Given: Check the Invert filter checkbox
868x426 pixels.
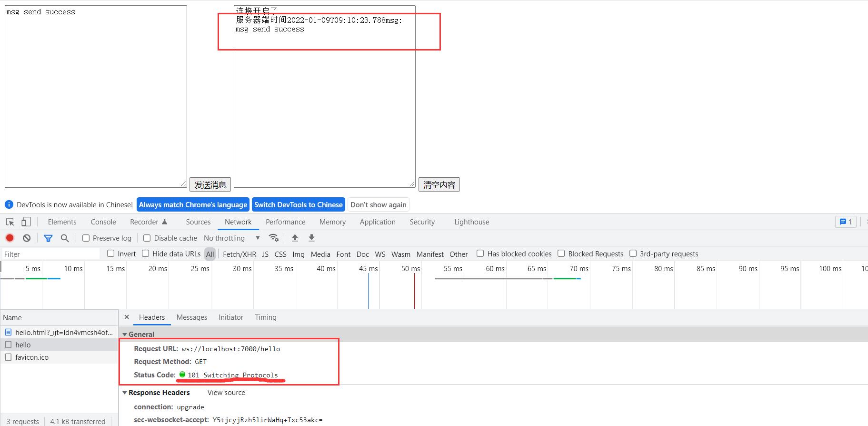Looking at the screenshot, I should 111,254.
